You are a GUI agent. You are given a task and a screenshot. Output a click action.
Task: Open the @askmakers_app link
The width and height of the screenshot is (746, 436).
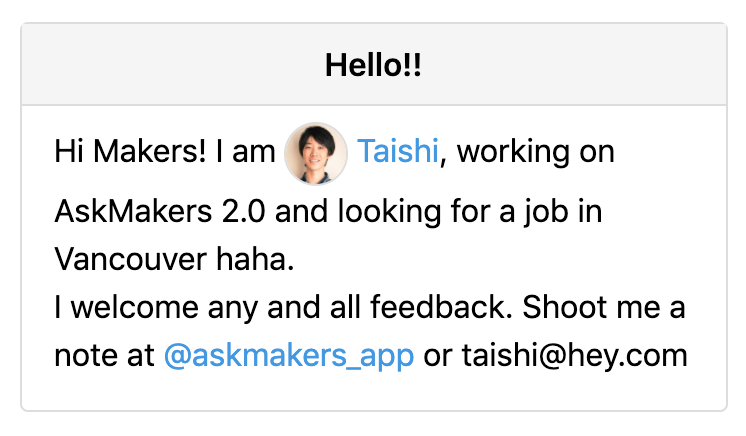[288, 355]
